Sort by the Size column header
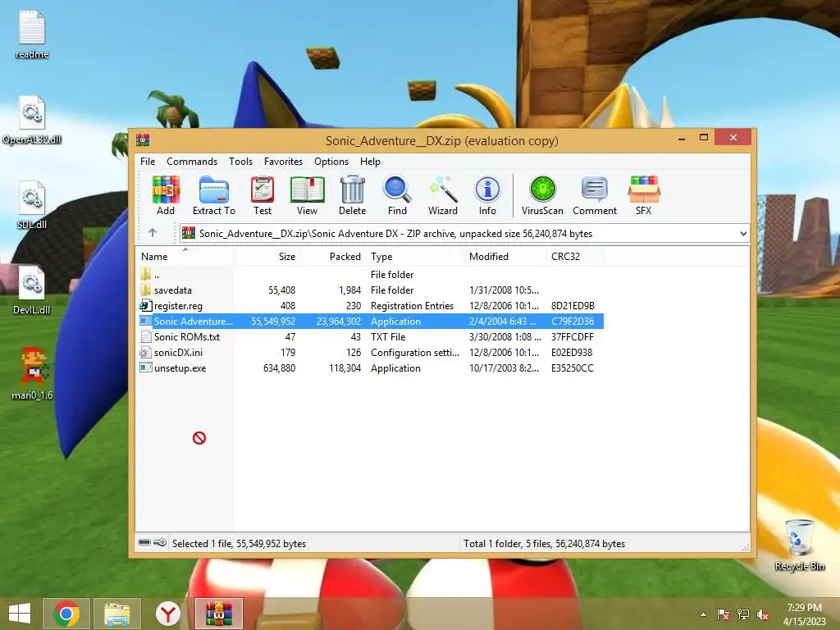 tap(267, 257)
